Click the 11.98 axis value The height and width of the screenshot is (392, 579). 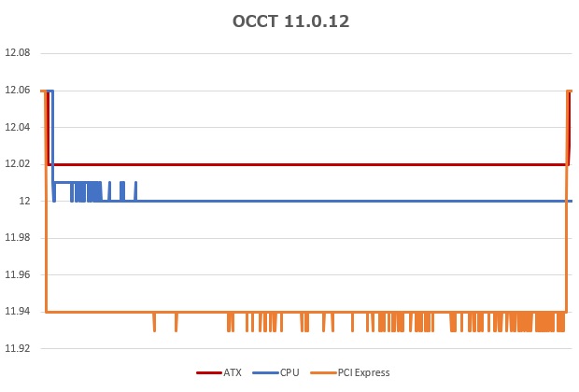pos(18,238)
